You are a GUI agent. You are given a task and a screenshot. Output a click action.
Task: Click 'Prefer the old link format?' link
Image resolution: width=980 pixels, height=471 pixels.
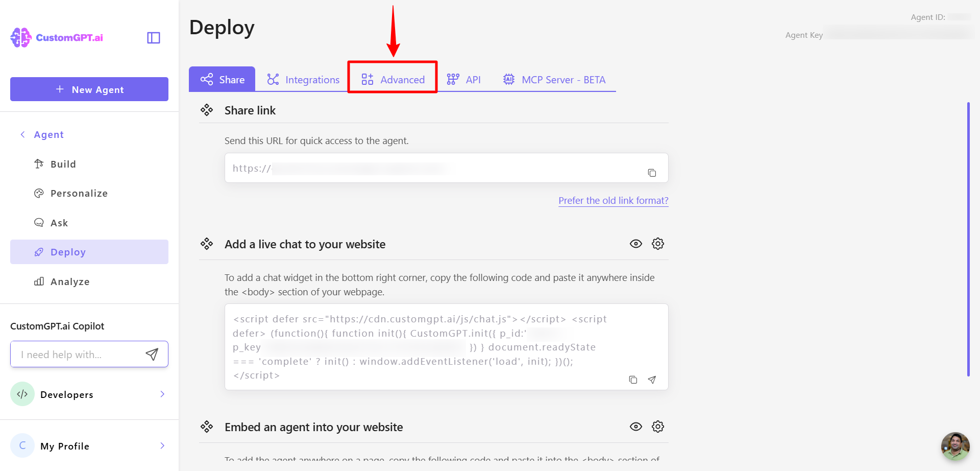613,200
